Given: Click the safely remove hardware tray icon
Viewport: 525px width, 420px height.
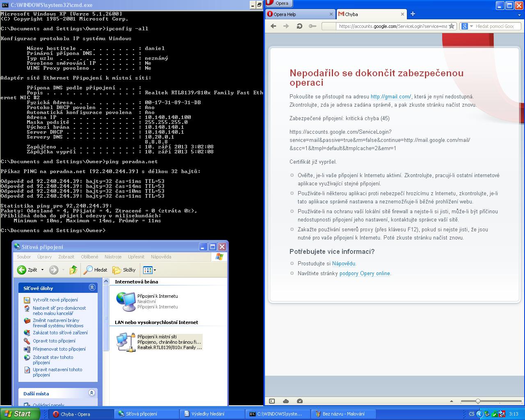Looking at the screenshot, I should click(x=487, y=414).
